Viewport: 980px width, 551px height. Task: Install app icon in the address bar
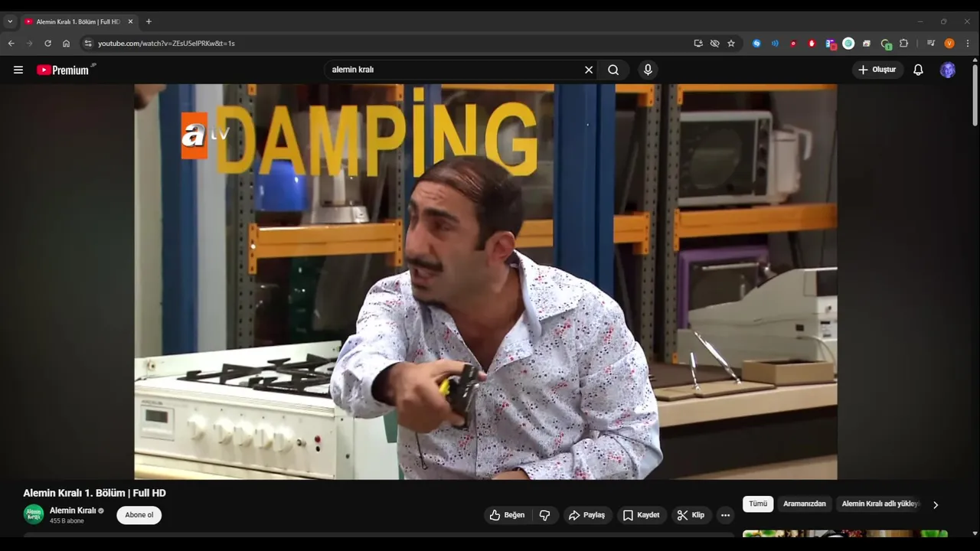coord(698,44)
